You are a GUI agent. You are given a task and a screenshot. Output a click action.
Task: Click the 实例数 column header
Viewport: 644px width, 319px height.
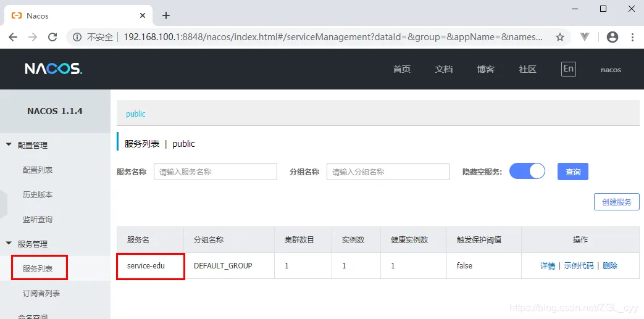pos(356,240)
